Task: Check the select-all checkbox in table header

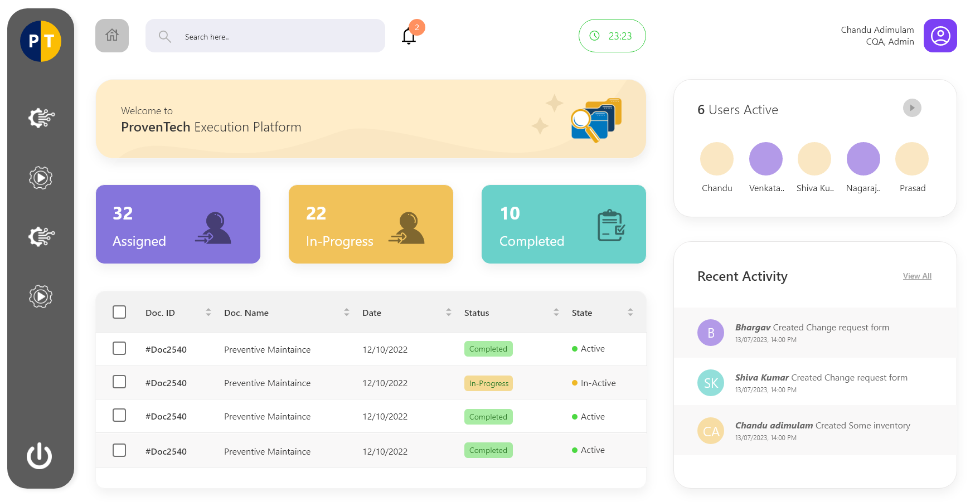Action: 119,312
